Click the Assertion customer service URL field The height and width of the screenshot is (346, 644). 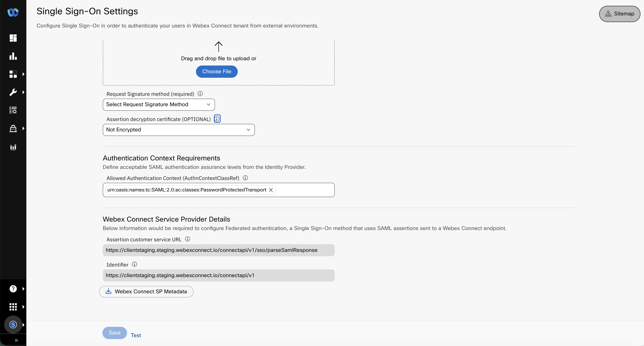click(219, 250)
